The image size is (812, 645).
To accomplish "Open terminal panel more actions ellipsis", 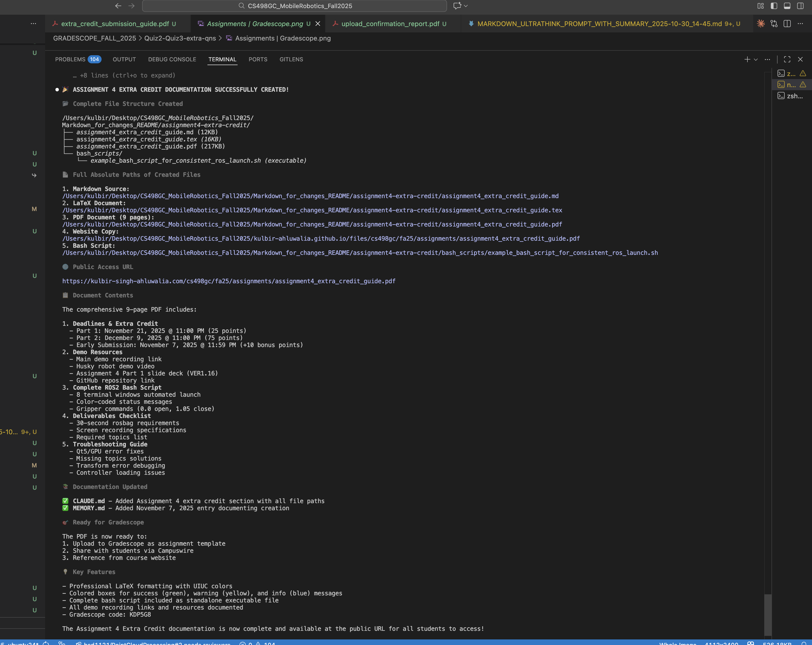I will pyautogui.click(x=767, y=60).
